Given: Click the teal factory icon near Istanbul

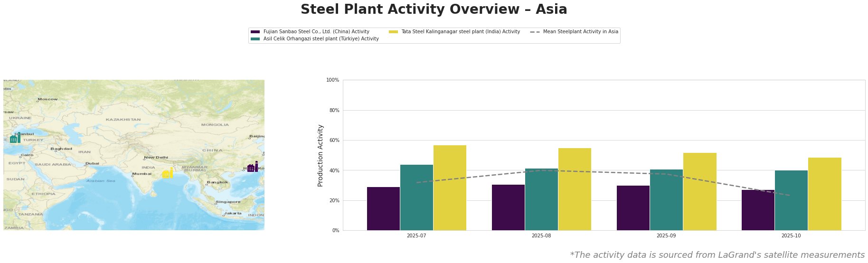Looking at the screenshot, I should [x=15, y=138].
